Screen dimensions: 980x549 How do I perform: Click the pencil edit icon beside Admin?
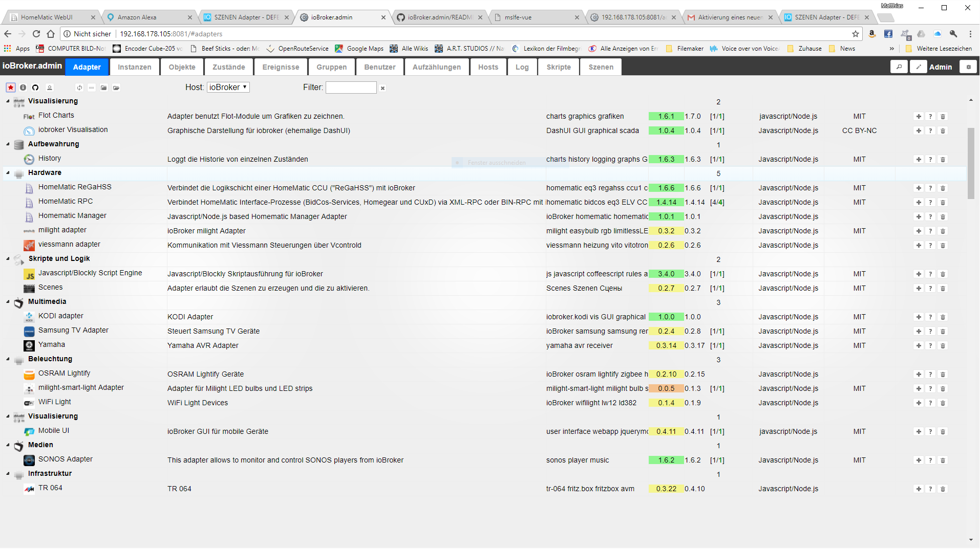919,67
